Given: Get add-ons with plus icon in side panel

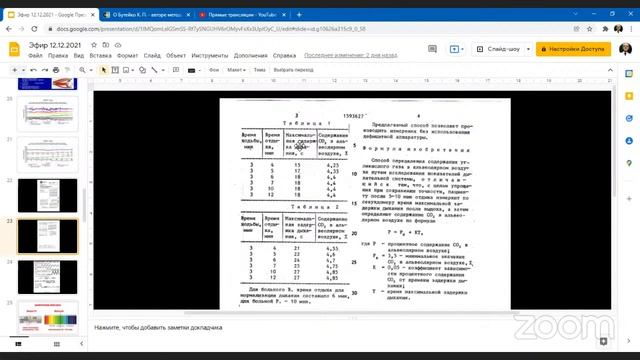Looking at the screenshot, I should coord(629,199).
